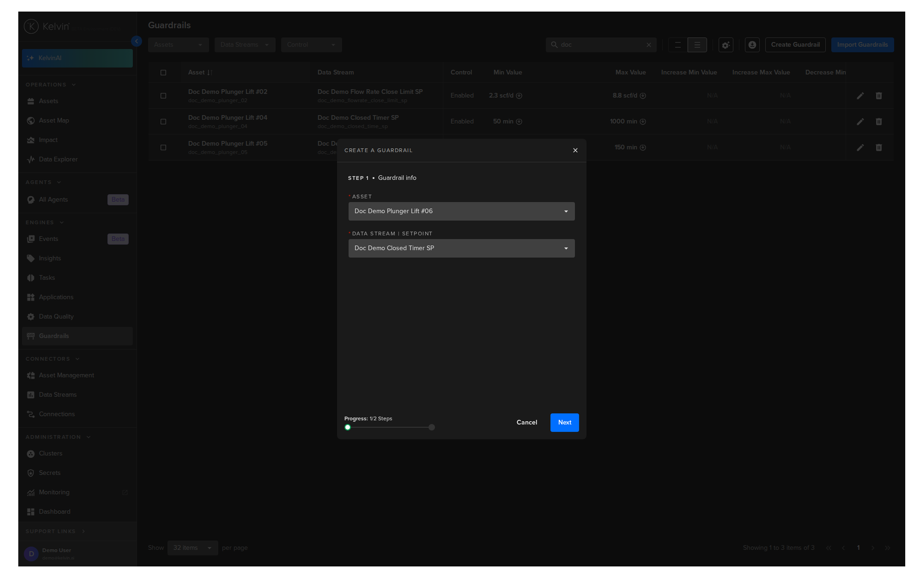Jump to the first results page
Image resolution: width=924 pixels, height=578 pixels.
828,548
